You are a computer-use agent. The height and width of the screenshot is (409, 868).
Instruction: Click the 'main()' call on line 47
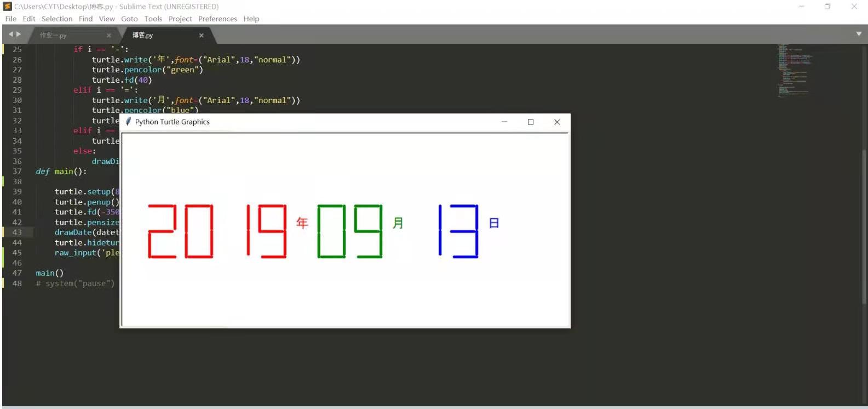pos(50,273)
